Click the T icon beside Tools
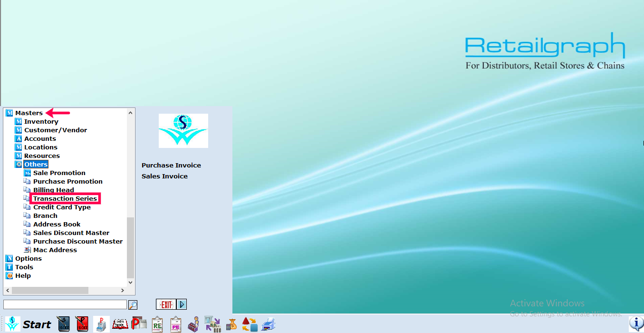Viewport: 644px width, 333px height. point(10,267)
